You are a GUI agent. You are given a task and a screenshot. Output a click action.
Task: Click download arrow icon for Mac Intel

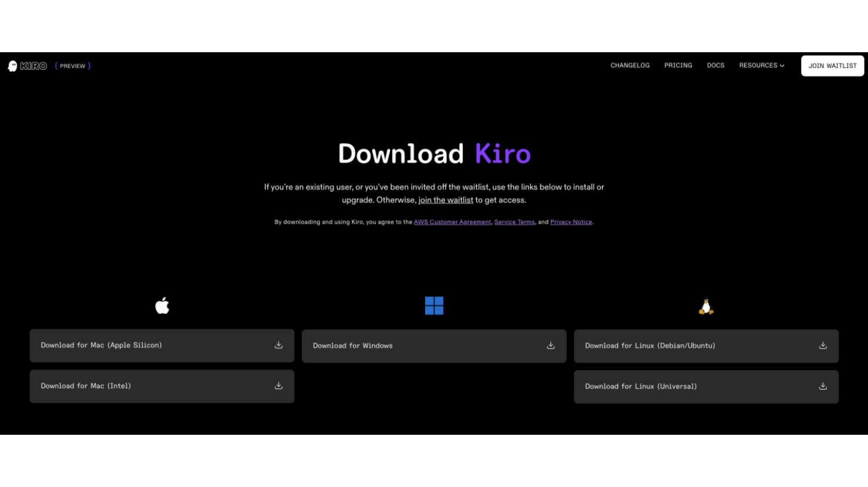pyautogui.click(x=278, y=385)
